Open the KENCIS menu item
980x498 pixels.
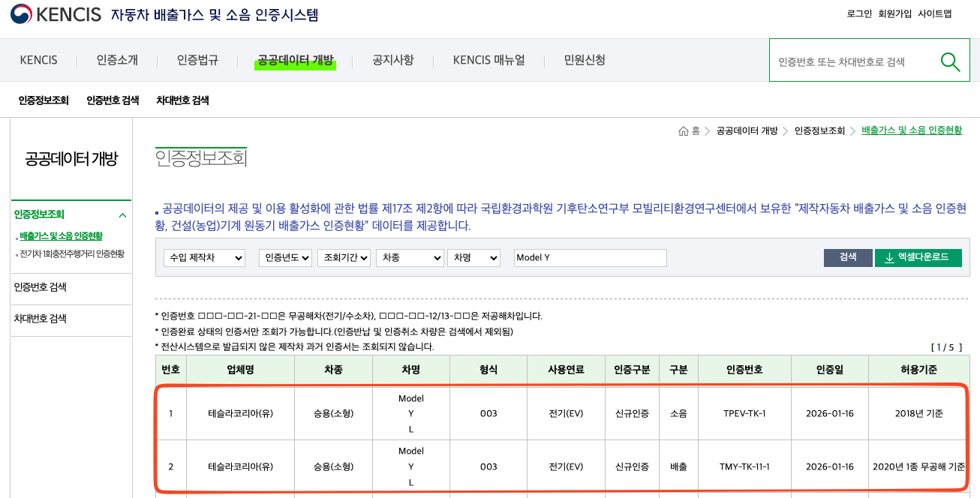click(x=39, y=60)
